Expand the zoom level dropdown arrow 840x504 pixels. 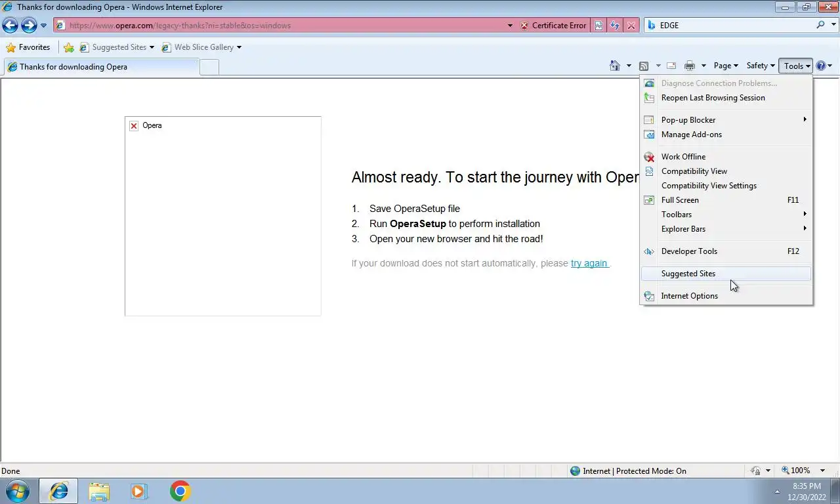823,471
